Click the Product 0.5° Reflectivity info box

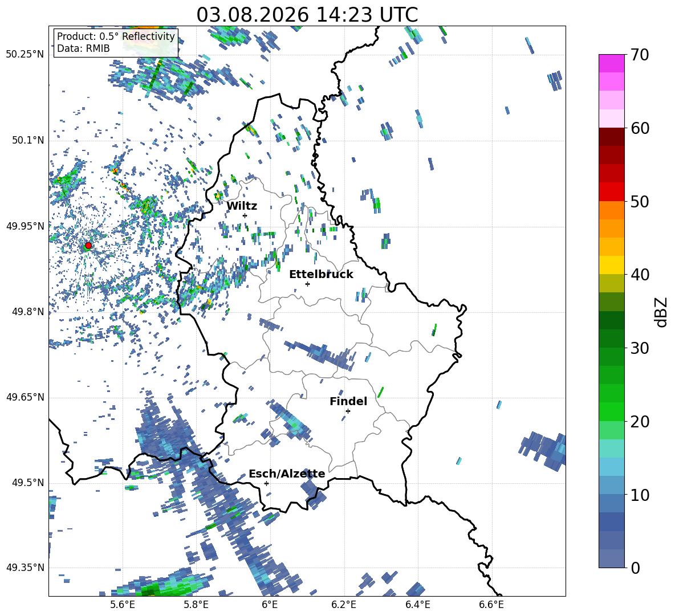point(116,42)
